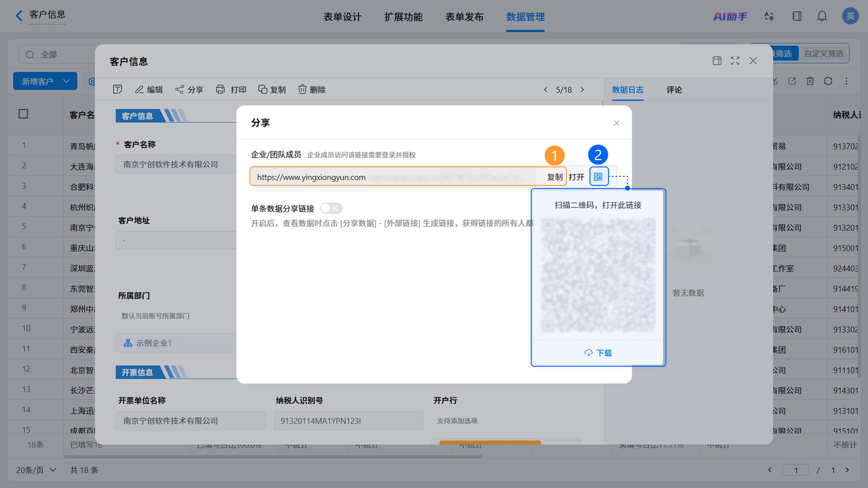Screen dimensions: 868x488
Task: Click 分享 in the record toolbar
Action: [x=189, y=90]
